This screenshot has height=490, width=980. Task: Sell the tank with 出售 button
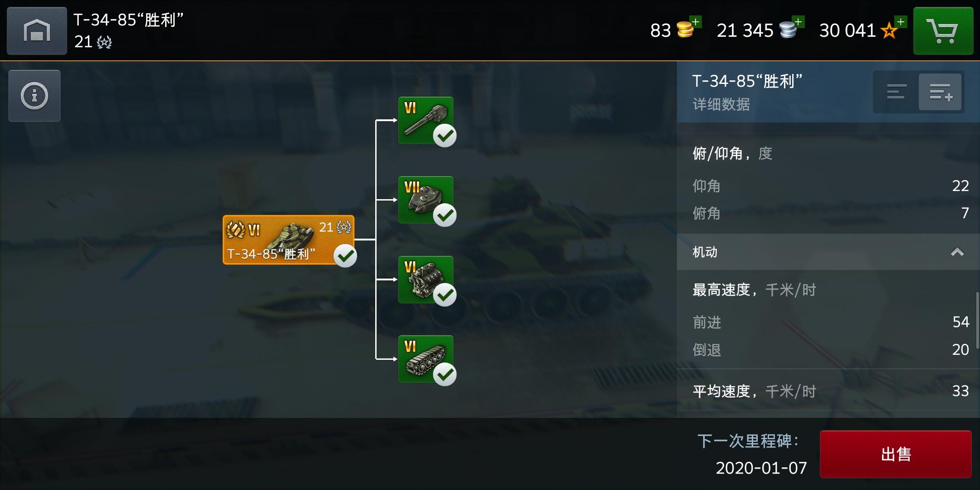896,454
